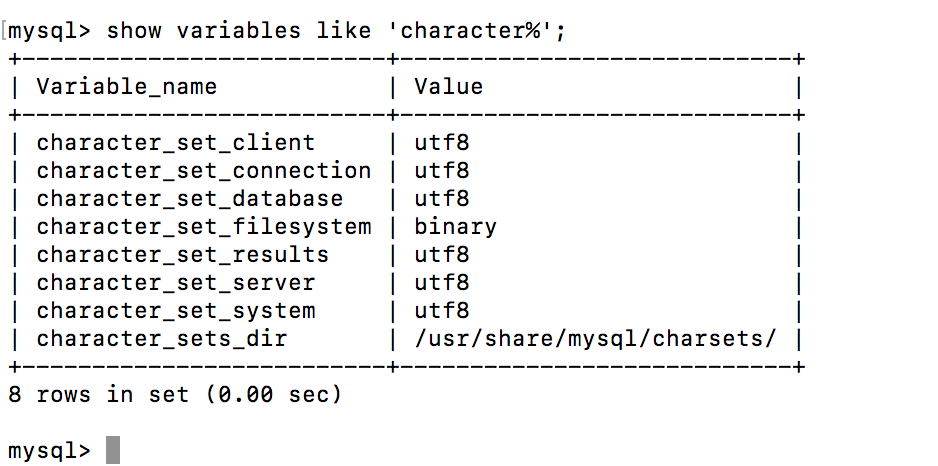
Task: Click the '8 rows in set' message
Action: 175,395
